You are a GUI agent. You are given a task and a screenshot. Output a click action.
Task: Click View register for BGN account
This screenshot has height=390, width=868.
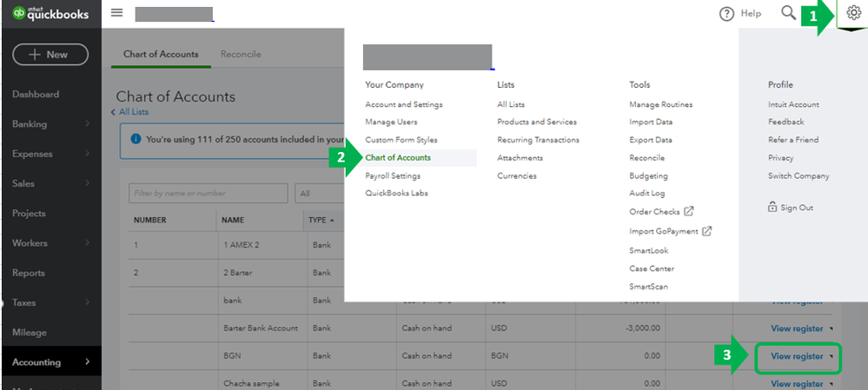[797, 357]
